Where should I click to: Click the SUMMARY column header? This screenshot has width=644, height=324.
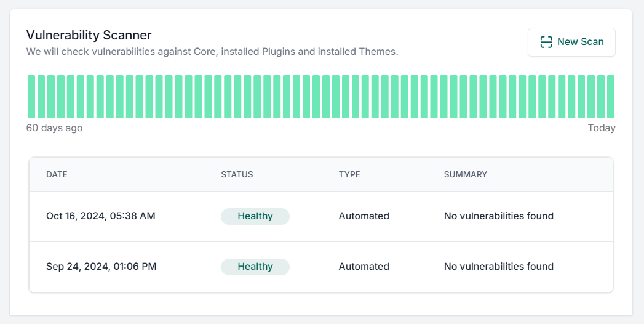pos(465,174)
